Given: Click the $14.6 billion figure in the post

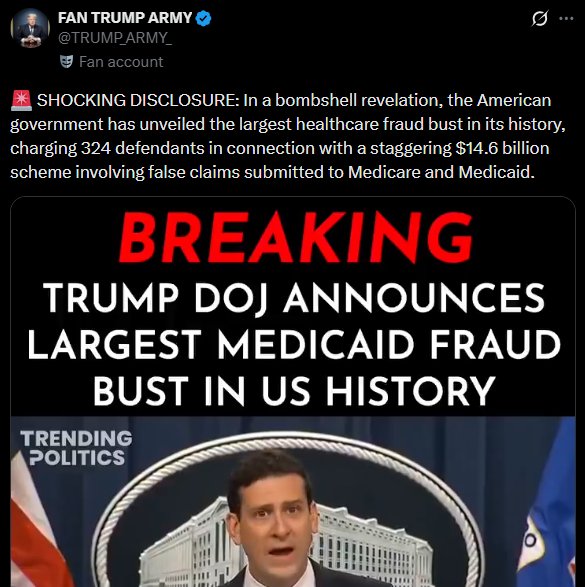Looking at the screenshot, I should (x=502, y=148).
